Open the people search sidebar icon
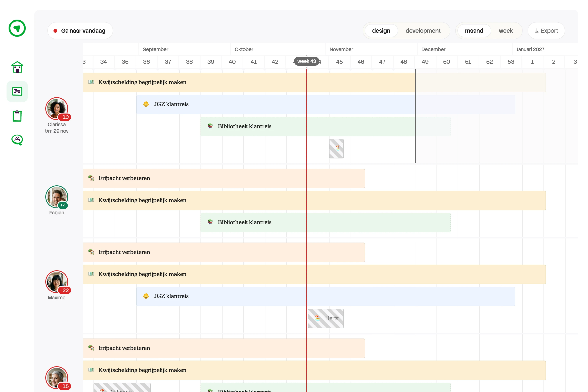The image size is (588, 392). [17, 140]
